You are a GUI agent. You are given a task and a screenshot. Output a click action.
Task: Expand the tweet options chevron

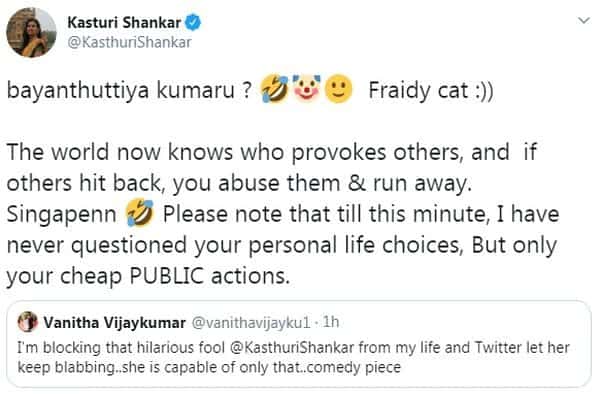(584, 20)
